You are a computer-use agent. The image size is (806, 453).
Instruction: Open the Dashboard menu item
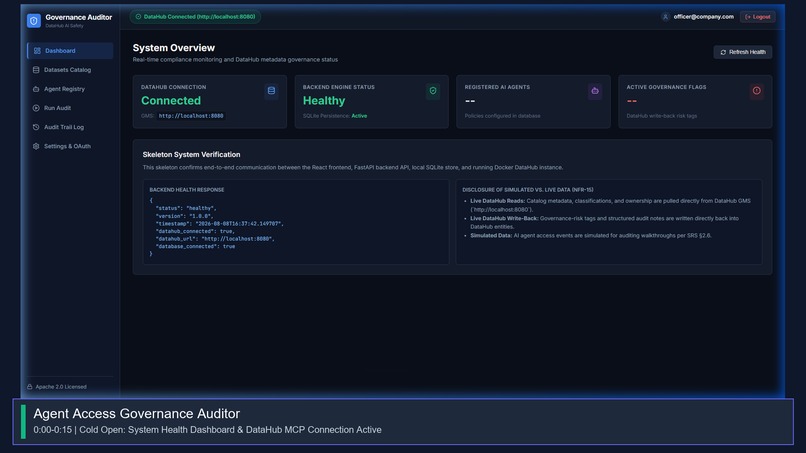(x=70, y=50)
